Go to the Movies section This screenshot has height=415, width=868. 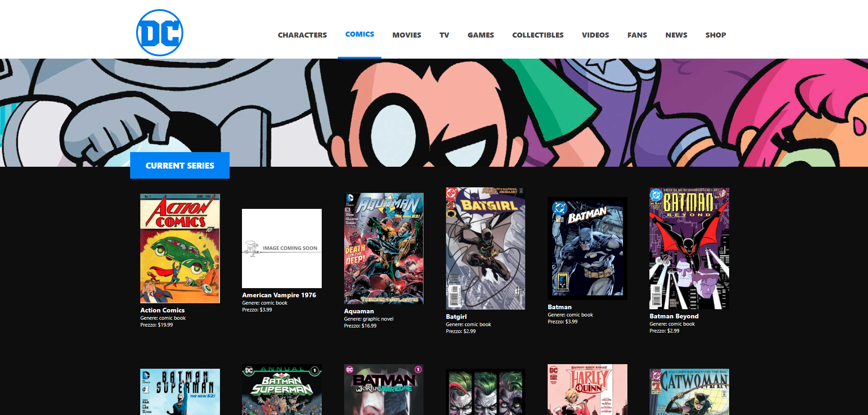coord(407,35)
